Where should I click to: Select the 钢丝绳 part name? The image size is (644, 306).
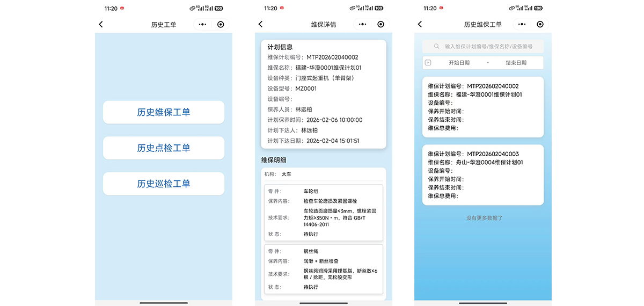pyautogui.click(x=311, y=251)
